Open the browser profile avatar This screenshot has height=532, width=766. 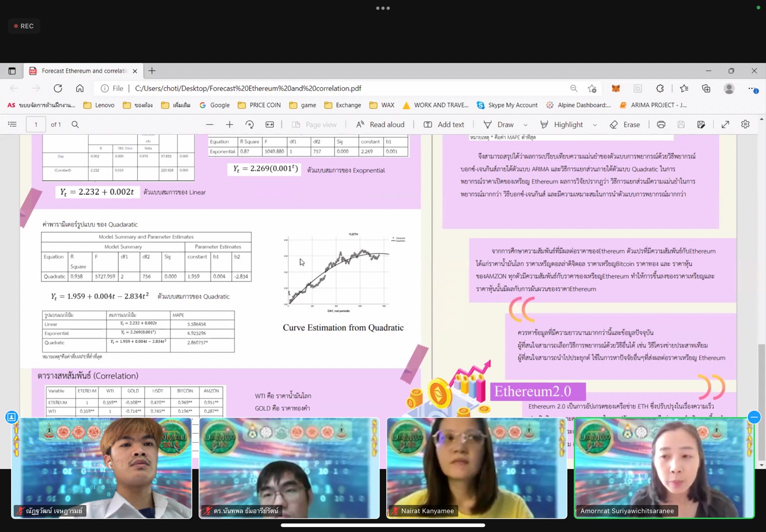[x=729, y=88]
